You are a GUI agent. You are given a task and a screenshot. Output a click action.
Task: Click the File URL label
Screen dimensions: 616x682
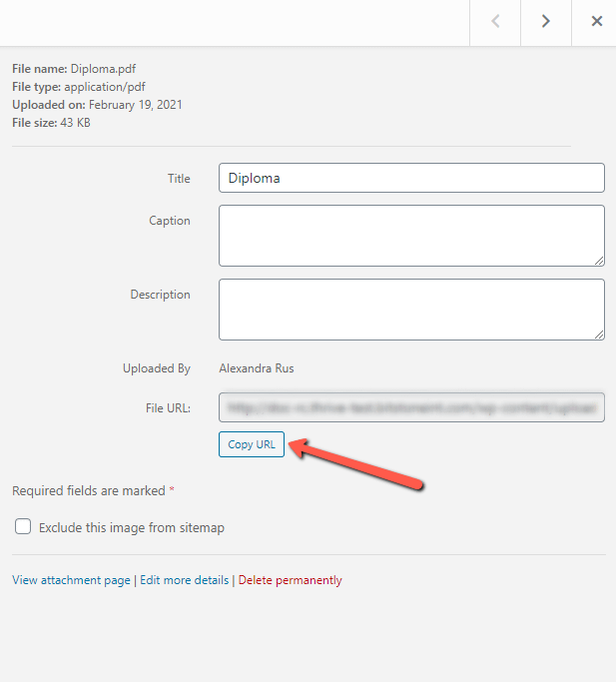(x=168, y=407)
